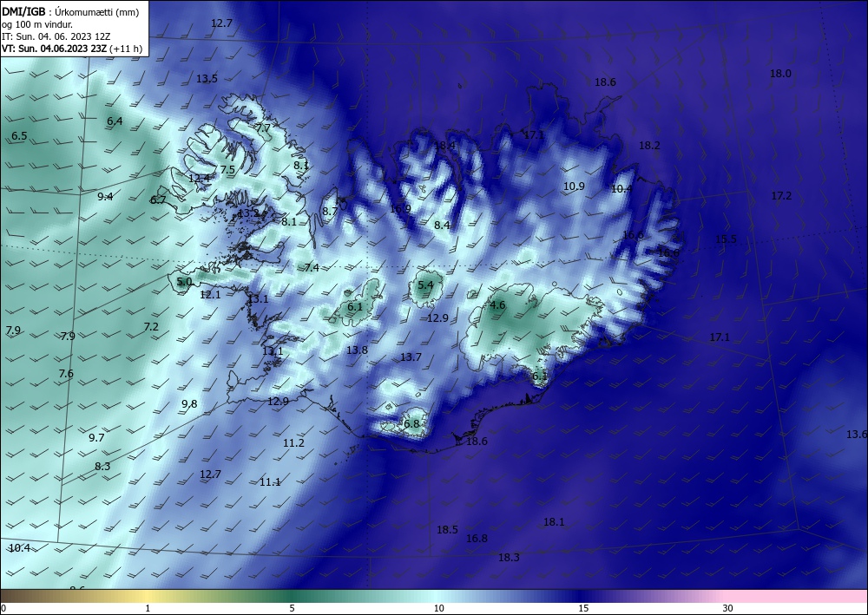Click the 18.3 value near the bottom
The width and height of the screenshot is (868, 615).
tap(509, 558)
